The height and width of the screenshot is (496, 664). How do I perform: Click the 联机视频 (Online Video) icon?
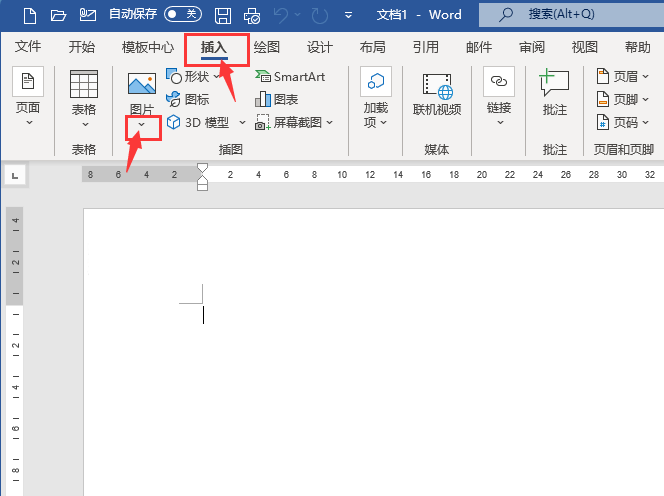[x=437, y=86]
